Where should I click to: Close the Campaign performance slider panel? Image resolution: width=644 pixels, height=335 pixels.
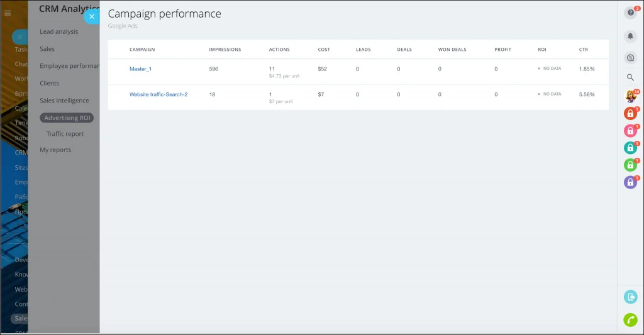(x=92, y=16)
